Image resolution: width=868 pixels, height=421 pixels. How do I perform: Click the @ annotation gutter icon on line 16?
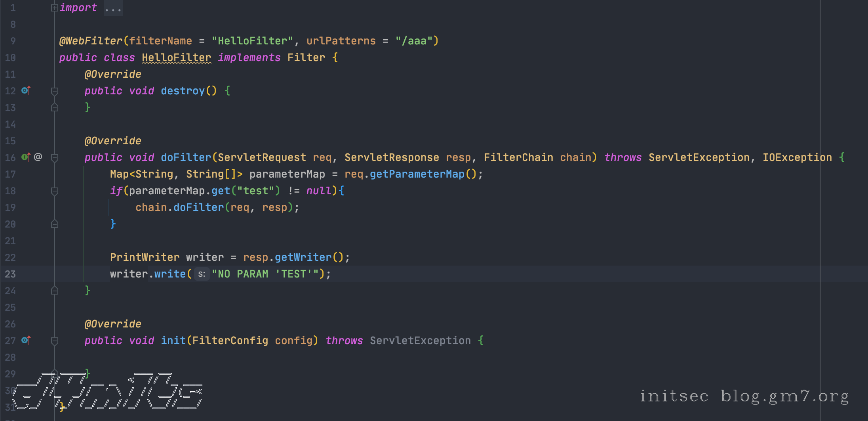click(x=38, y=157)
